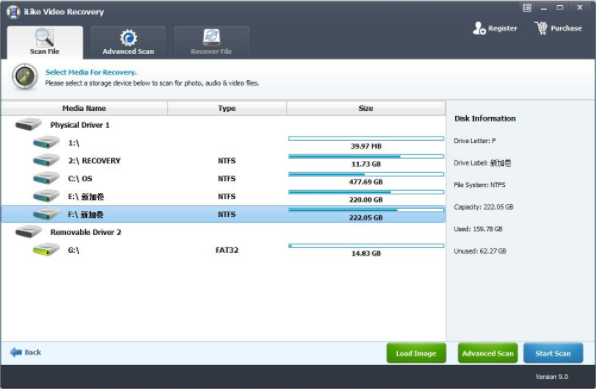Click the Start Scan button

coord(553,353)
